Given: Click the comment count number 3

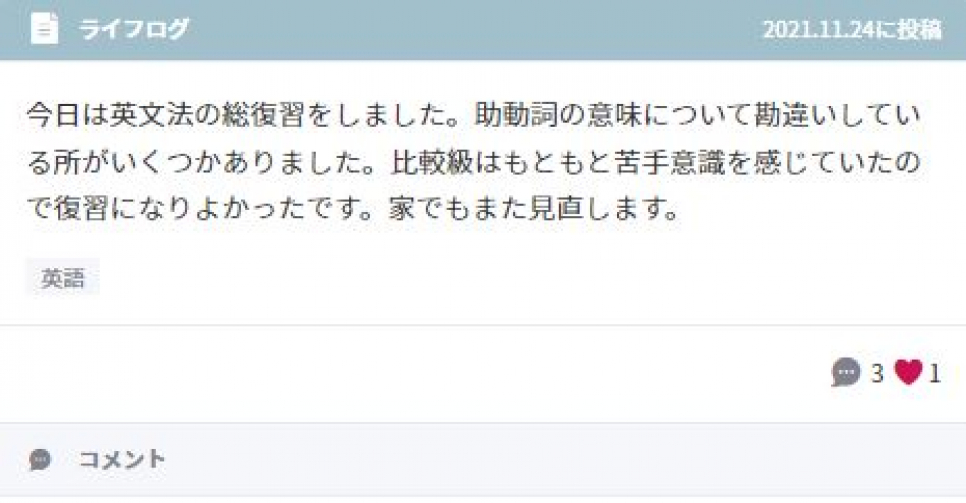Looking at the screenshot, I should (877, 373).
